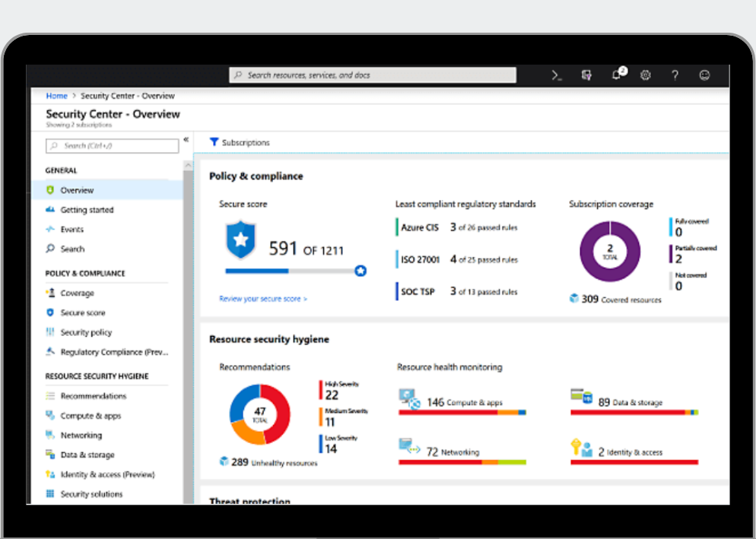Open portal settings gear
This screenshot has height=539, width=756.
(646, 75)
